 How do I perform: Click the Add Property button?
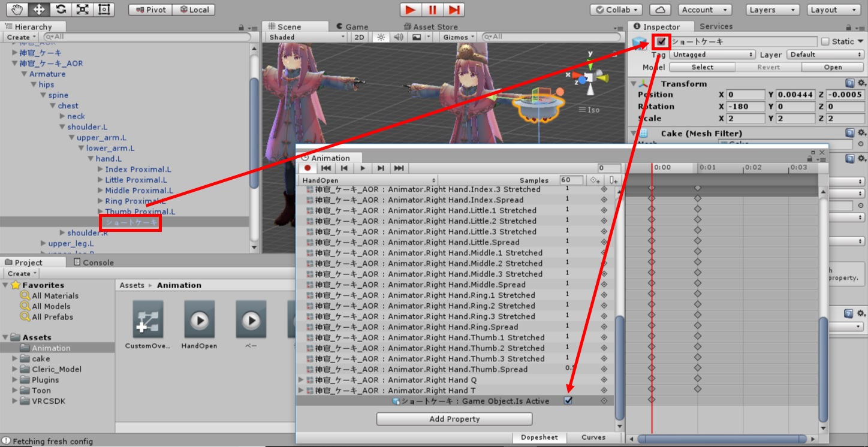click(x=454, y=419)
